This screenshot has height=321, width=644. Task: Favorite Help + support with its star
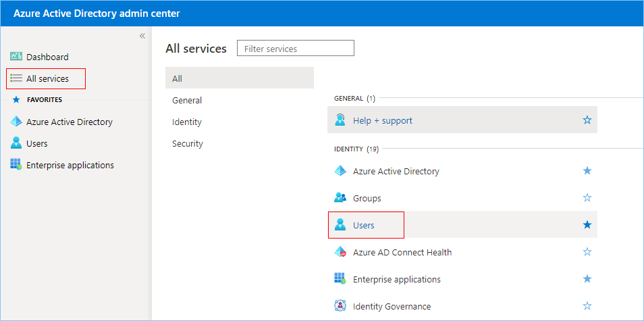pos(587,120)
